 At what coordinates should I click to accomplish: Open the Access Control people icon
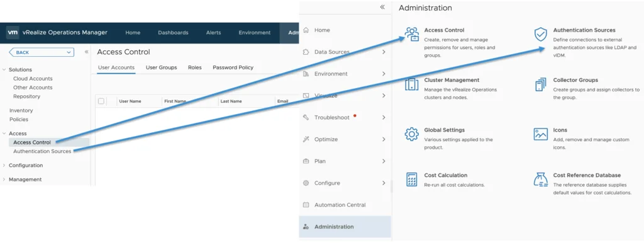point(411,35)
